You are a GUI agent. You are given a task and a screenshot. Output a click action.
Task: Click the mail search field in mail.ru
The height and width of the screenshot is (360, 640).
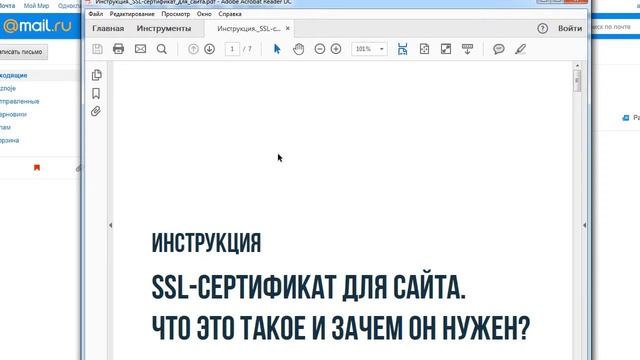[x=615, y=27]
